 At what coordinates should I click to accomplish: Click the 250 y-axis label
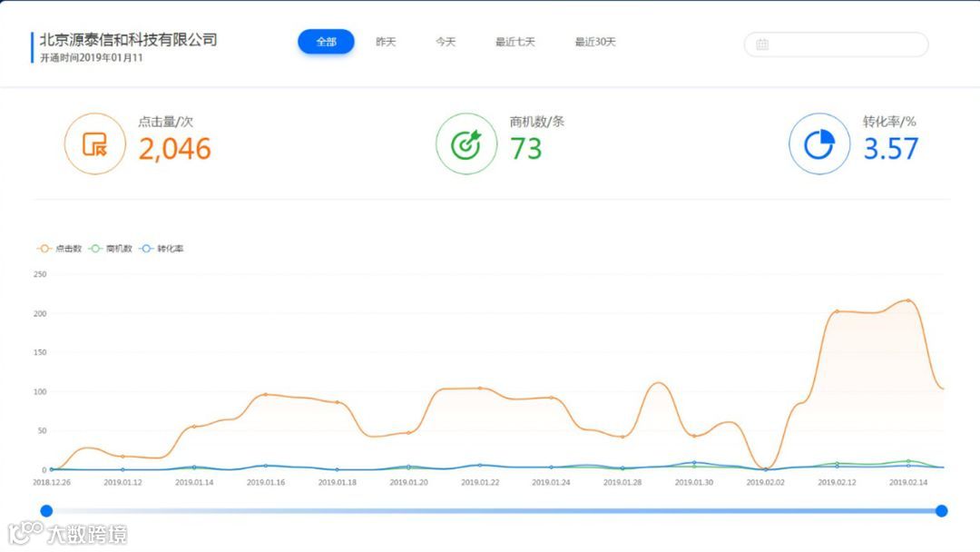coord(40,274)
